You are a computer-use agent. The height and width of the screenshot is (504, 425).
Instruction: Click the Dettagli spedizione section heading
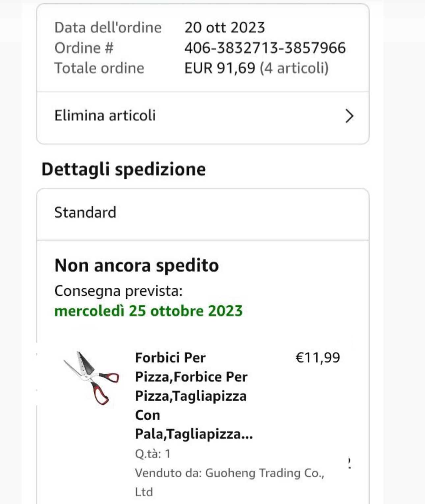(x=123, y=169)
